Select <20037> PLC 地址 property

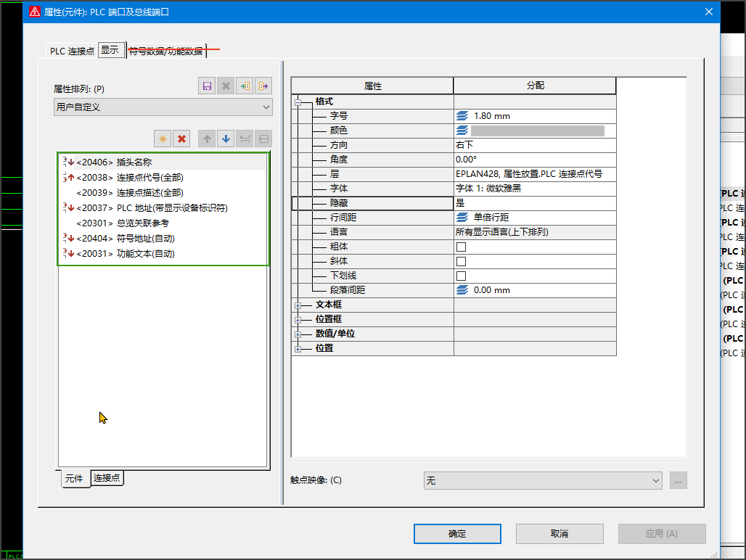[152, 207]
